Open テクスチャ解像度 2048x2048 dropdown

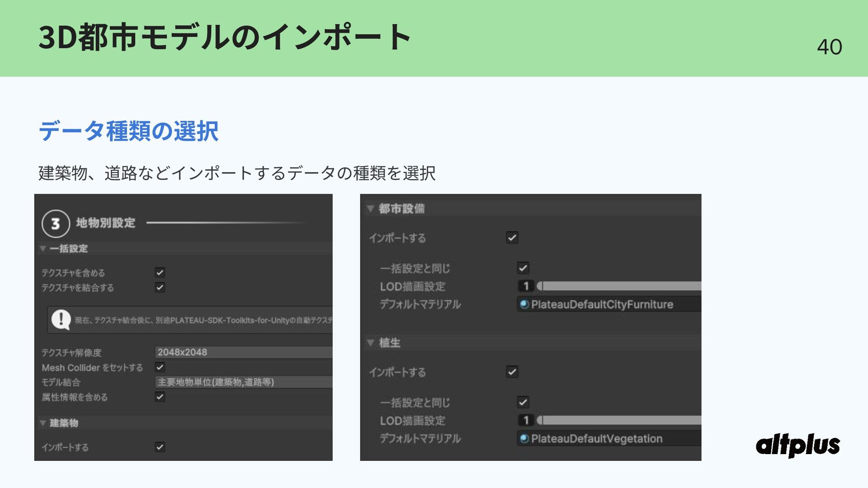coord(244,352)
